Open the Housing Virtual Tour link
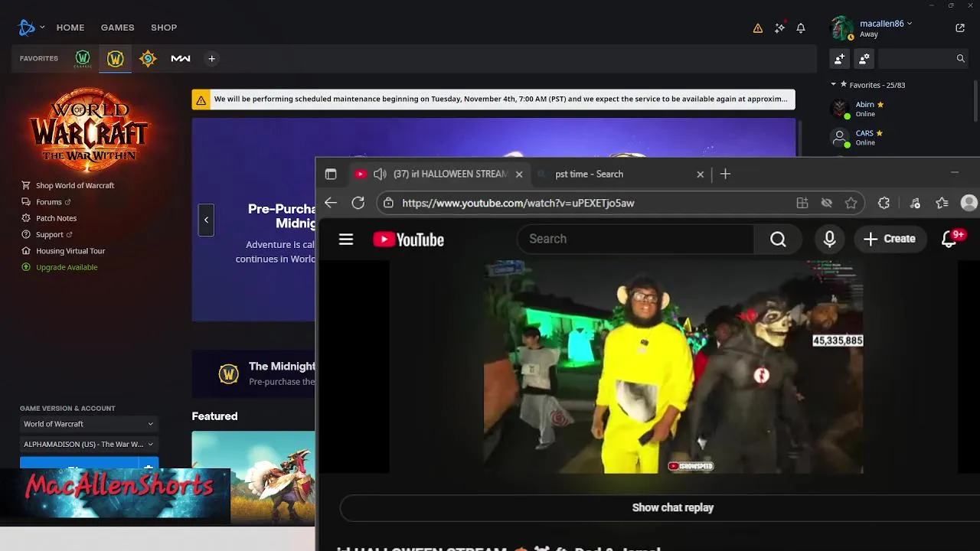 coord(70,251)
